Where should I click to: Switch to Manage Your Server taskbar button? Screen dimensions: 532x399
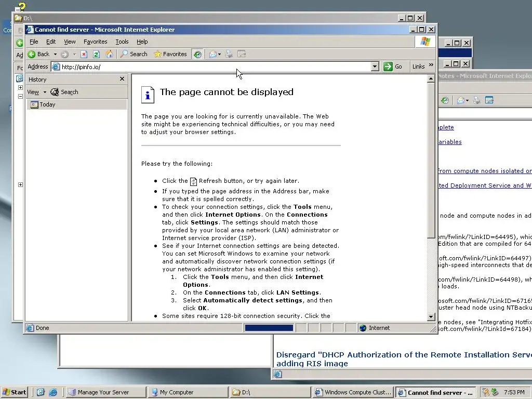click(x=106, y=392)
